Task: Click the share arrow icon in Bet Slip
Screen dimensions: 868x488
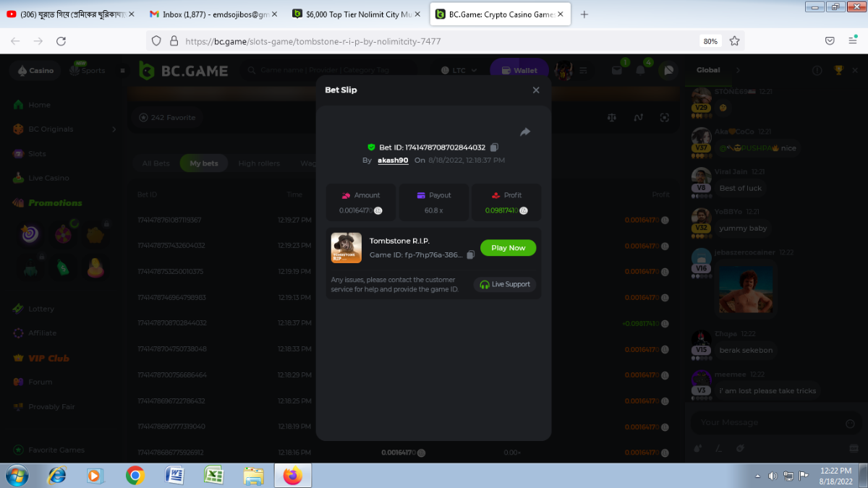Action: [x=525, y=132]
